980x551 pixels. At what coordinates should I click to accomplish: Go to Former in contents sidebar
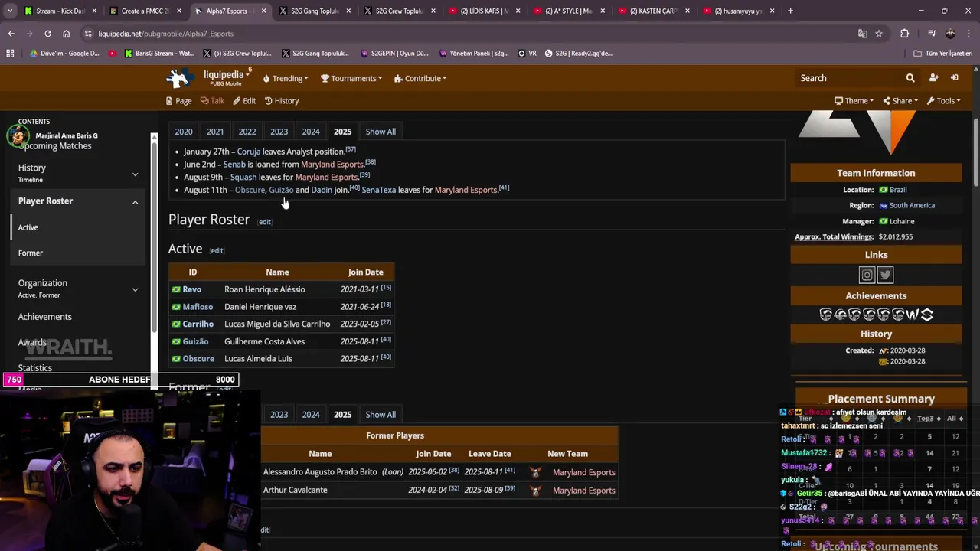[x=31, y=253]
